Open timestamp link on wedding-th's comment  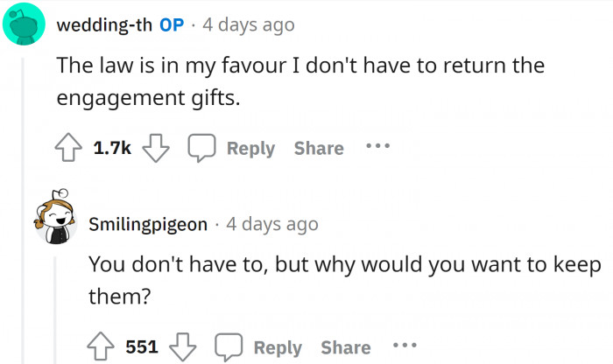248,24
